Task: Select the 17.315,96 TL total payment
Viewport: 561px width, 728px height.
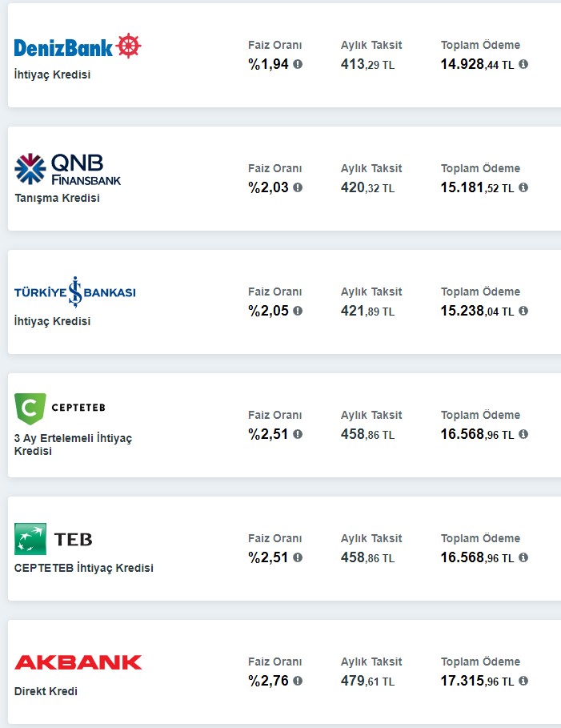Action: (478, 681)
